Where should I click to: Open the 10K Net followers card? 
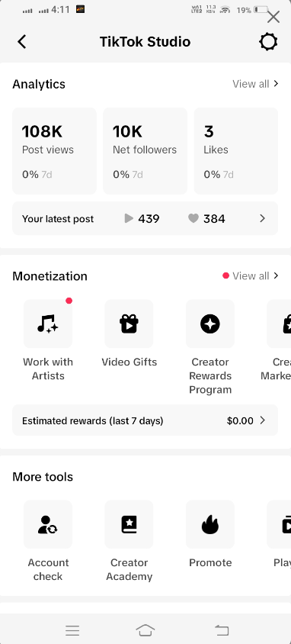(145, 151)
